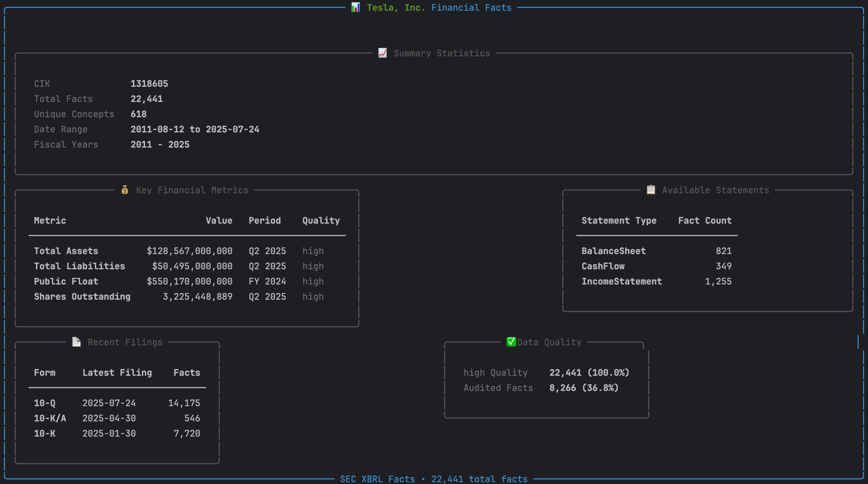
Task: Click the trending chart icon by Summary Statistics
Action: (x=383, y=53)
